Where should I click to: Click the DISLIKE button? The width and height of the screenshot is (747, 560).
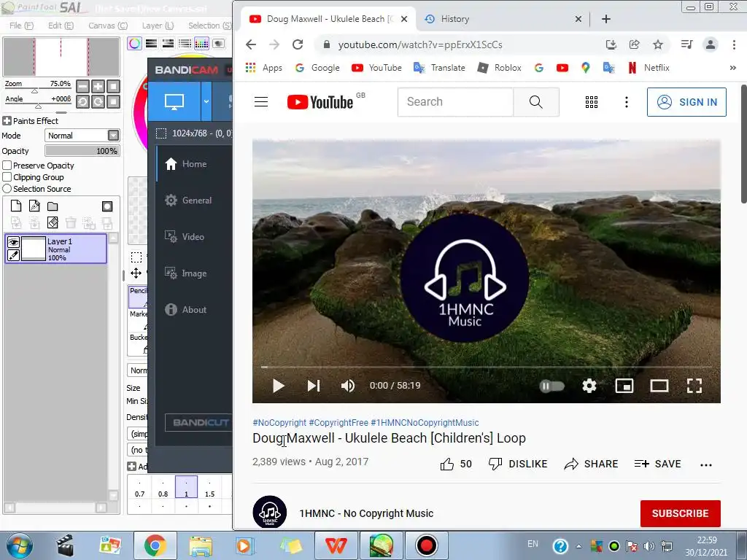pos(518,464)
